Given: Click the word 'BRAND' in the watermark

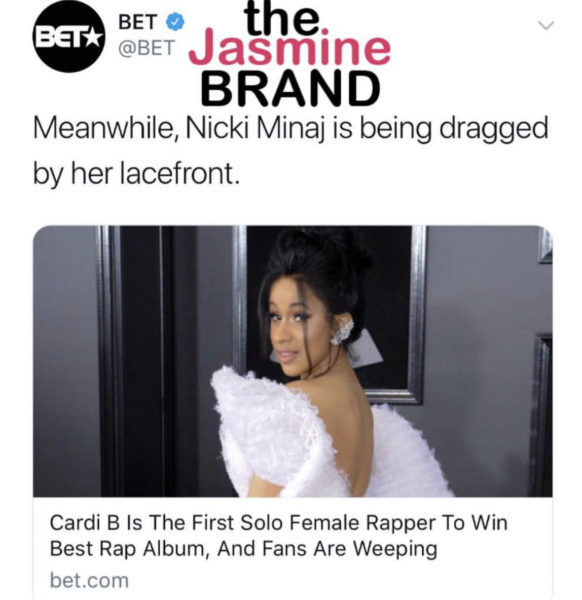Looking at the screenshot, I should point(291,89).
